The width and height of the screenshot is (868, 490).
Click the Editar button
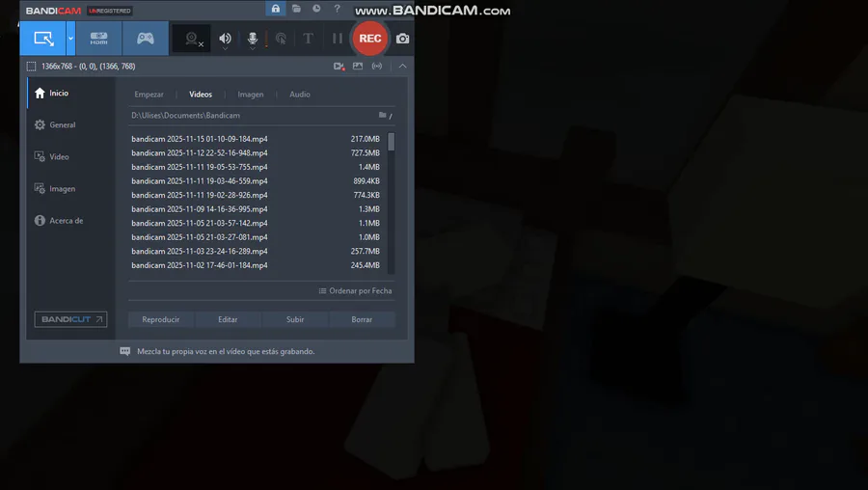(x=228, y=319)
